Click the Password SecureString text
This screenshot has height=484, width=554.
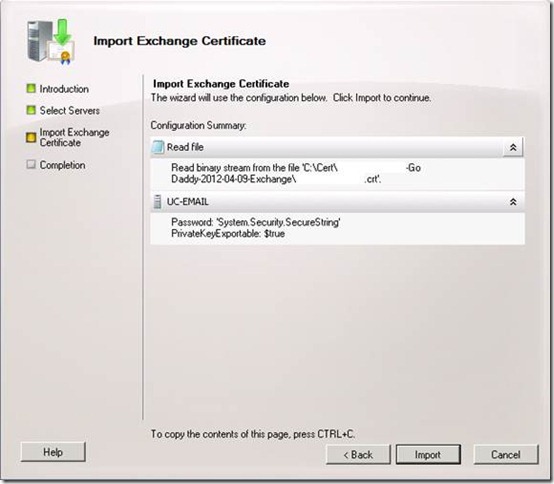click(256, 222)
